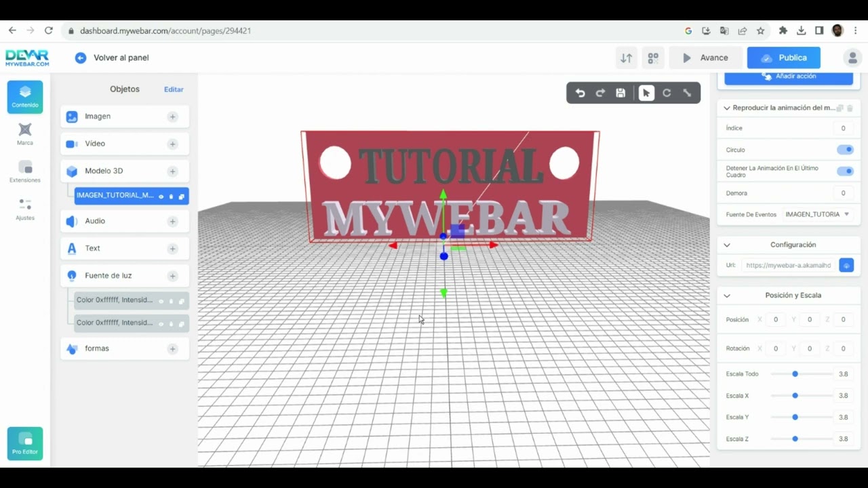Click the Rotación Y field
Image resolution: width=868 pixels, height=488 pixels.
[x=810, y=348]
